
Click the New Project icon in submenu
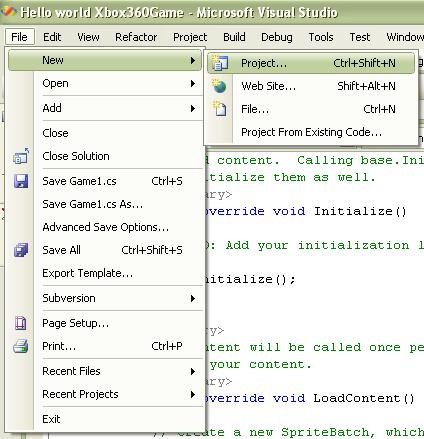[x=220, y=63]
